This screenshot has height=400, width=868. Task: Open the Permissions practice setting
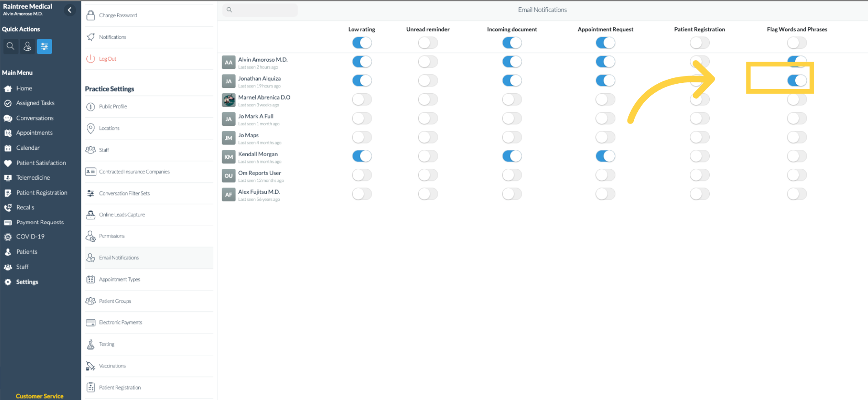pyautogui.click(x=112, y=236)
